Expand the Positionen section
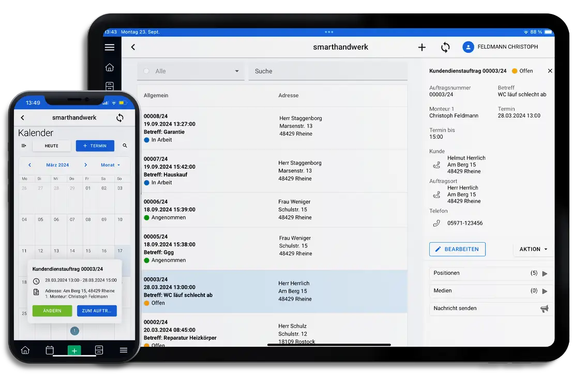This screenshot has height=383, width=588. click(x=545, y=273)
